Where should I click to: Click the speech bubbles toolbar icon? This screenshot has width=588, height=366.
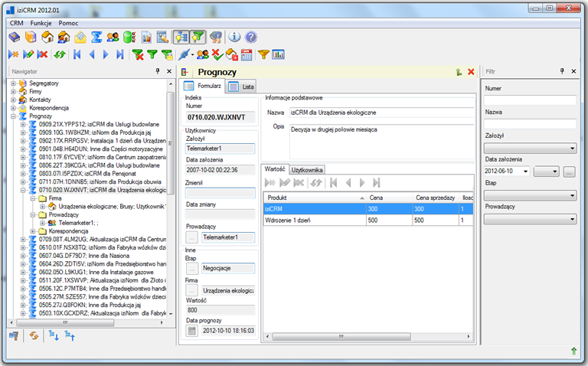[x=216, y=37]
